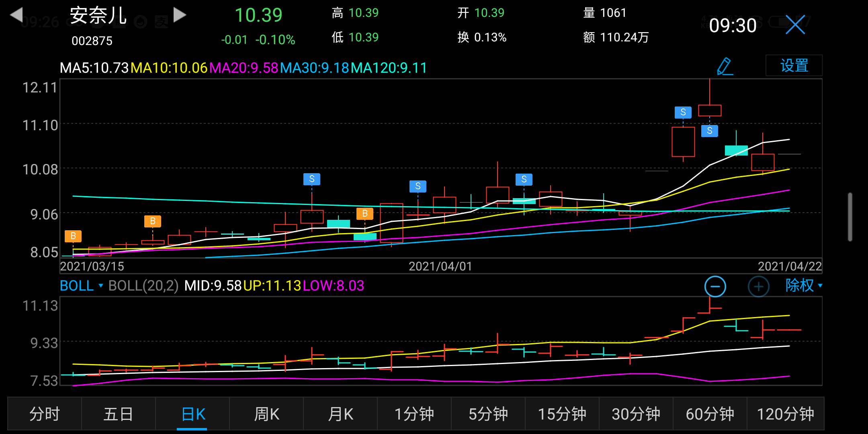Viewport: 868px width, 434px height.
Task: Click the 换 0.13% turnover rate
Action: 482,37
